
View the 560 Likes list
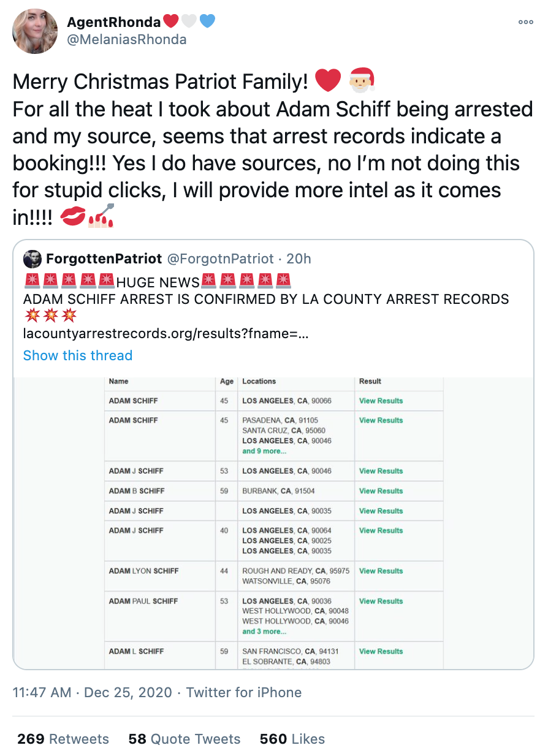click(292, 739)
